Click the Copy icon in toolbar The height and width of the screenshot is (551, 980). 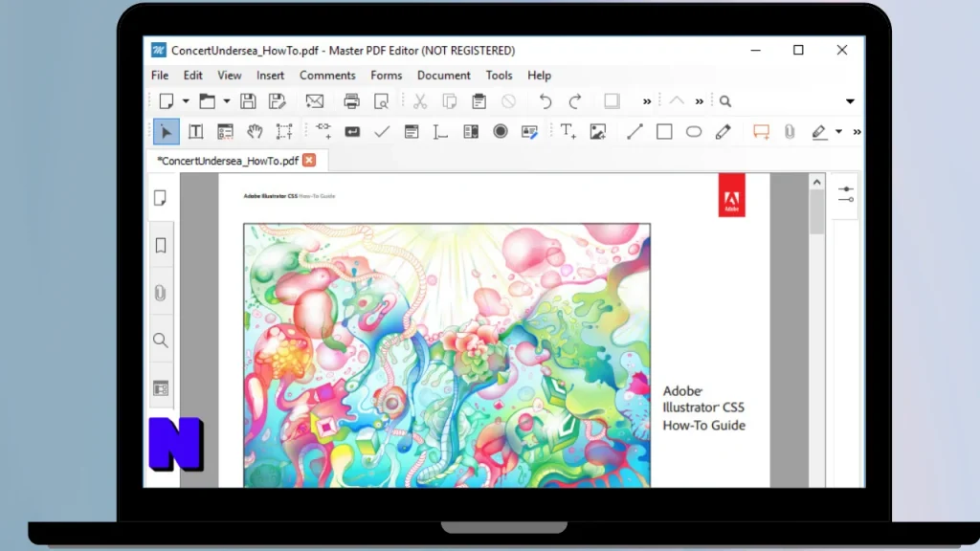tap(450, 101)
